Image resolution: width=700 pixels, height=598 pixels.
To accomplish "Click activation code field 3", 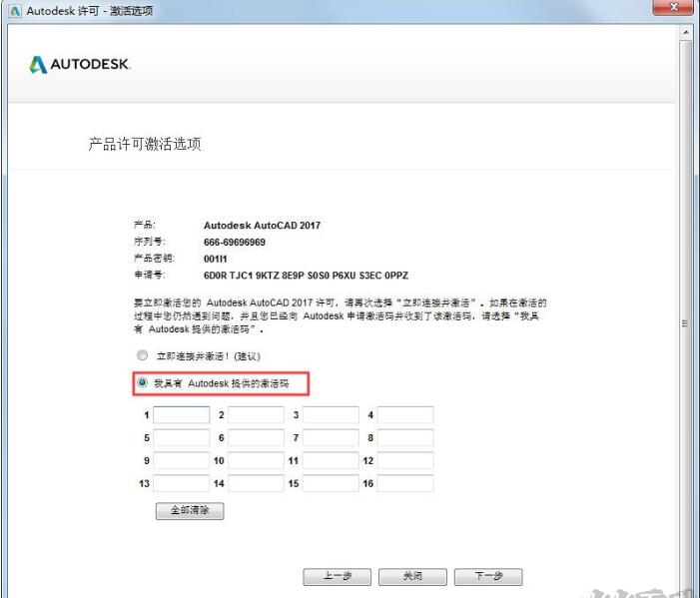I will pos(331,414).
